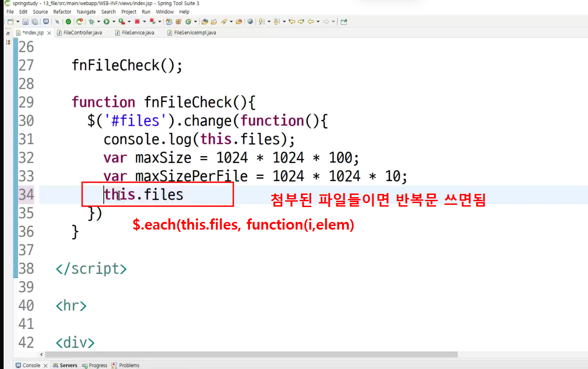
Task: Open the external tools dropdown arrow
Action: pos(160,21)
